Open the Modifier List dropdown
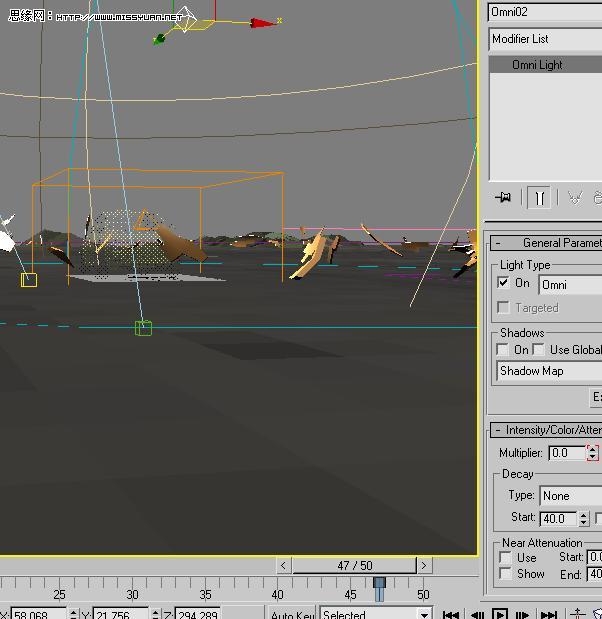The height and width of the screenshot is (619, 602). pyautogui.click(x=545, y=39)
